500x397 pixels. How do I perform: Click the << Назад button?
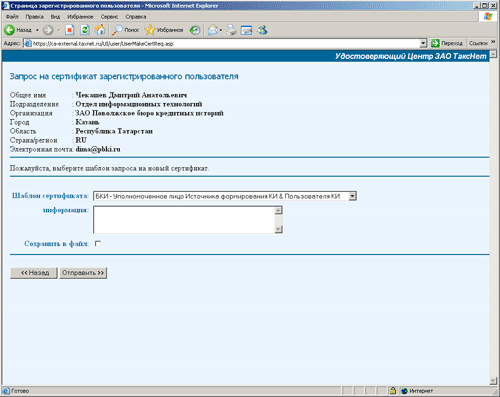34,273
